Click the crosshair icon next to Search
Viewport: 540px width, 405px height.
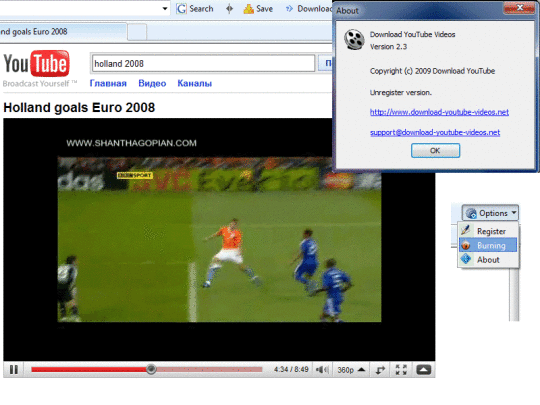coord(229,9)
